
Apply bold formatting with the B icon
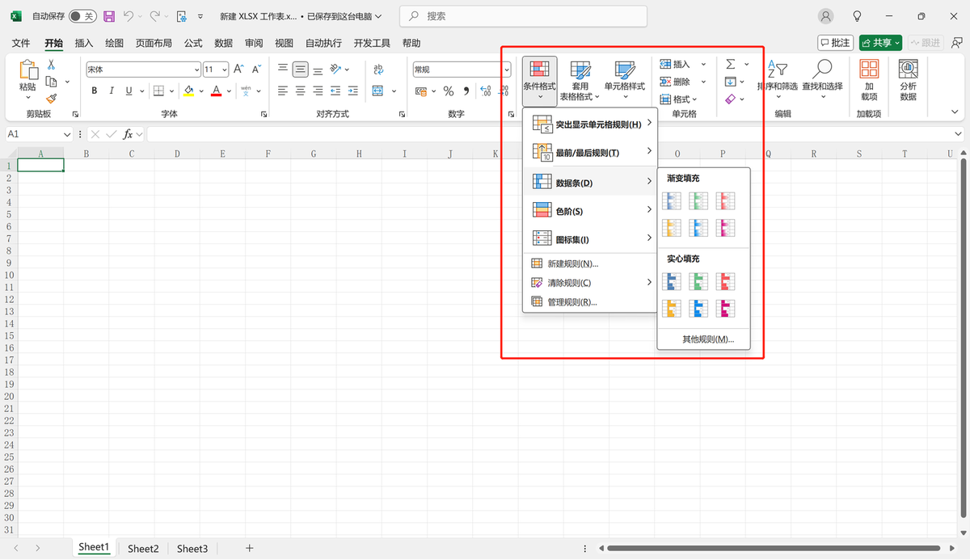tap(95, 91)
